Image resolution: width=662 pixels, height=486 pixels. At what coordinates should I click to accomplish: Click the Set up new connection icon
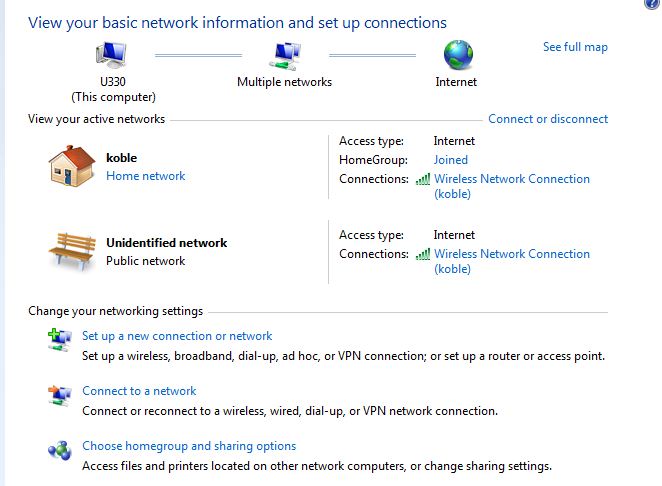(x=60, y=340)
